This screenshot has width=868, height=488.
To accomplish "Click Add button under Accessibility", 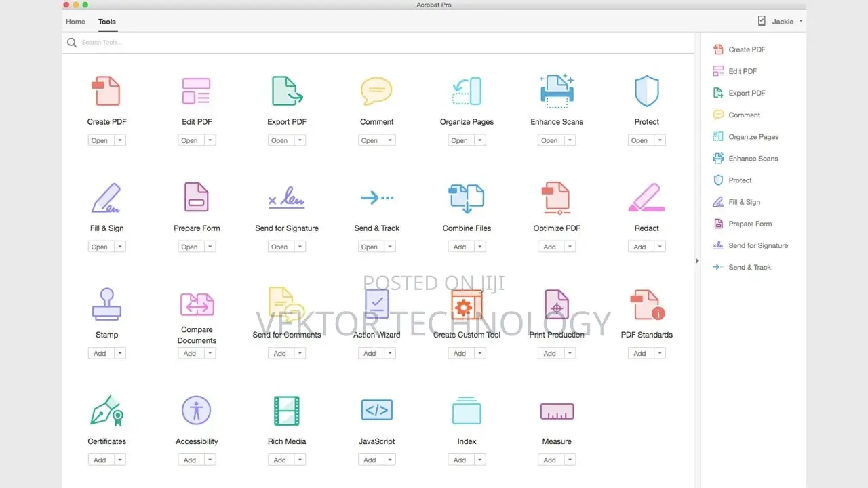I will [190, 460].
